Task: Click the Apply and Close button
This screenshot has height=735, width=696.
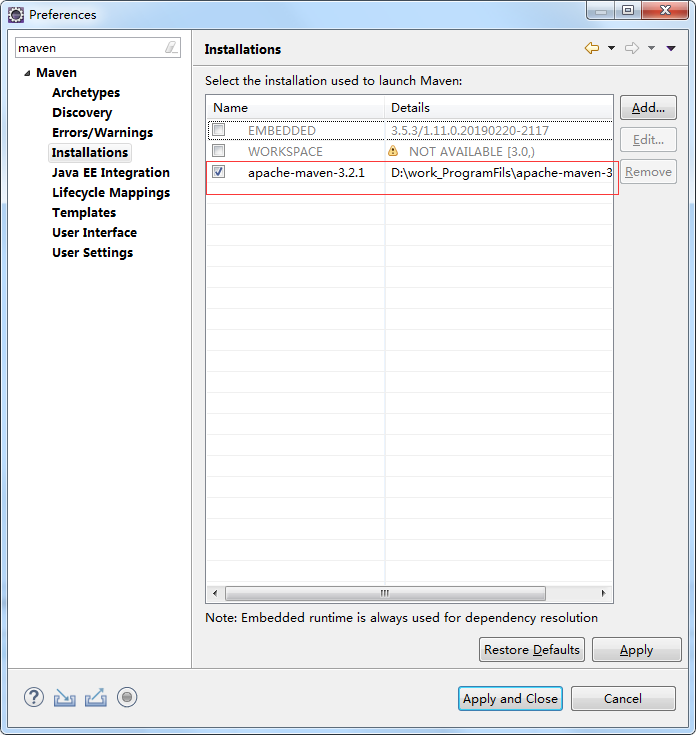Action: (510, 698)
